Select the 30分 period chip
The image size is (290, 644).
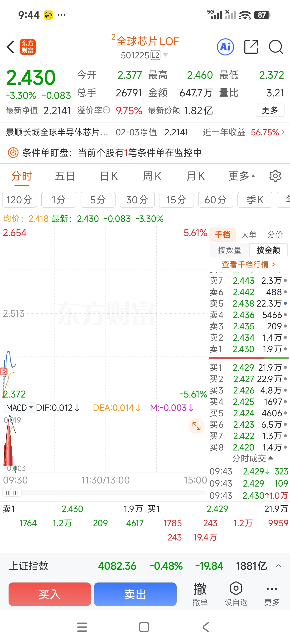[137, 200]
